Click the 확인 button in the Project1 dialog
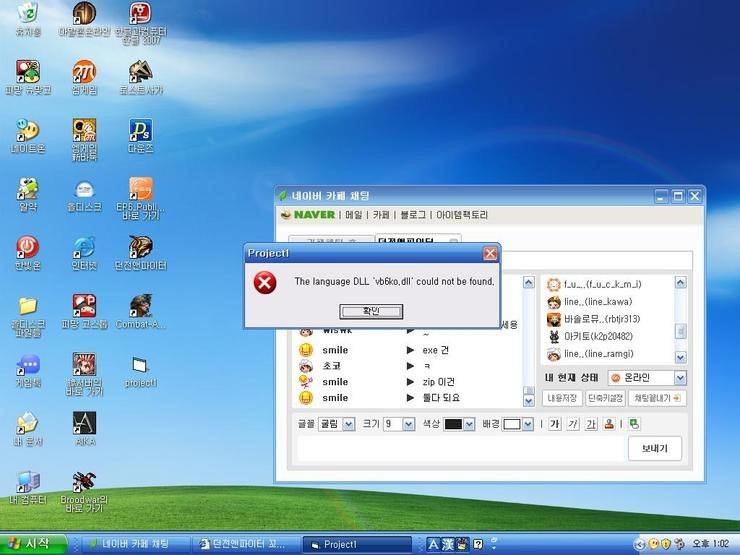 [x=371, y=311]
